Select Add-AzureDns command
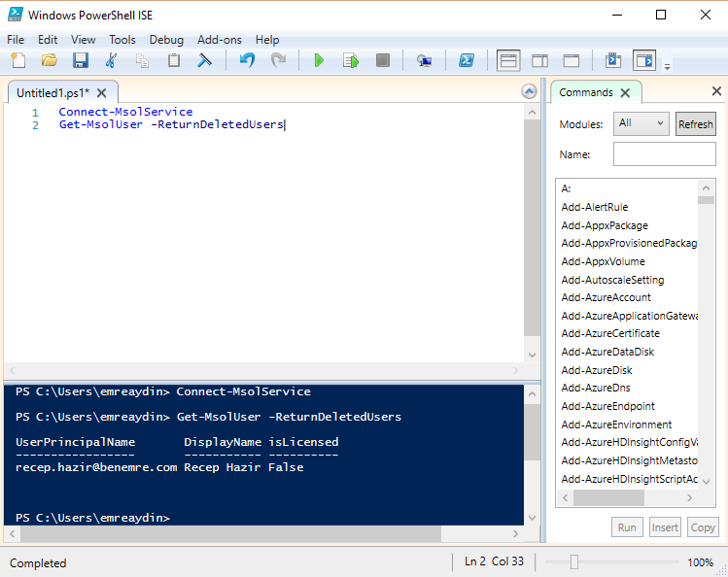 (596, 388)
